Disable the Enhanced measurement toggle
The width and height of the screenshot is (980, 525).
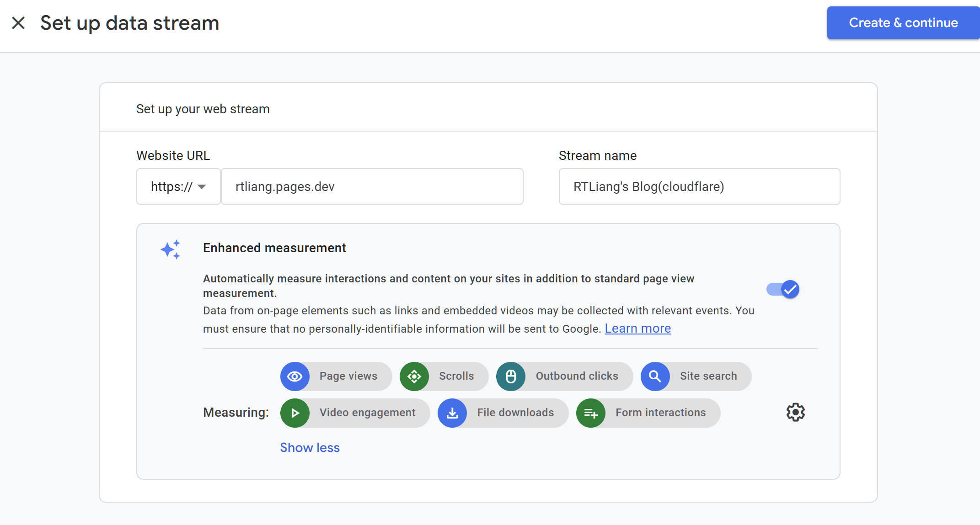click(x=783, y=289)
